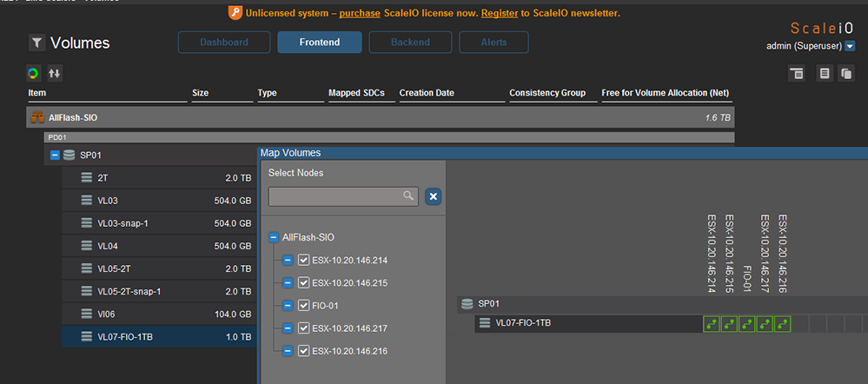Screen dimensions: 868x384
Task: Click the Free for Volume Allocation (Net) header
Action: click(x=666, y=93)
